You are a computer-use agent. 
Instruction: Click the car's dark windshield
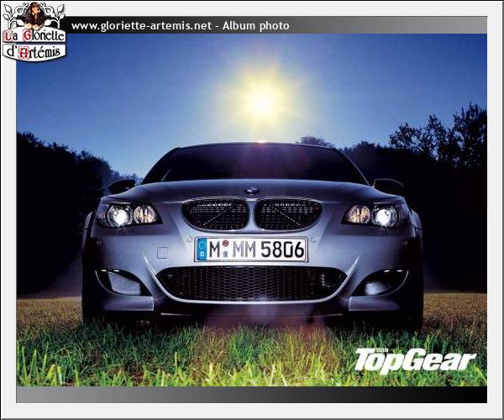coord(254,164)
